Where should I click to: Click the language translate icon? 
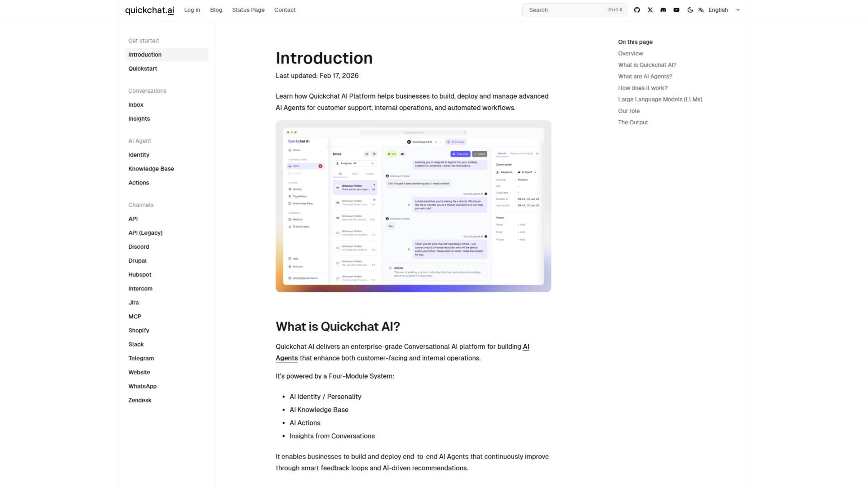[701, 10]
